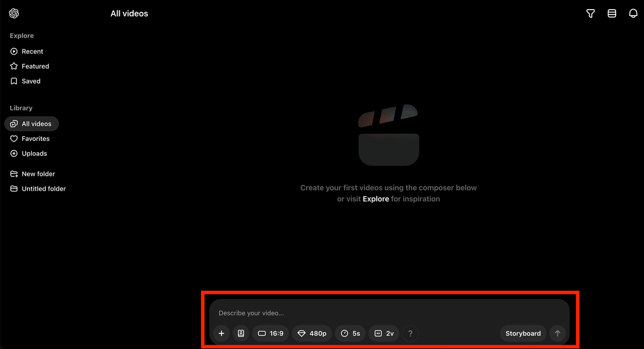The image size is (644, 349).
Task: Click the Describe your video field
Action: 389,313
